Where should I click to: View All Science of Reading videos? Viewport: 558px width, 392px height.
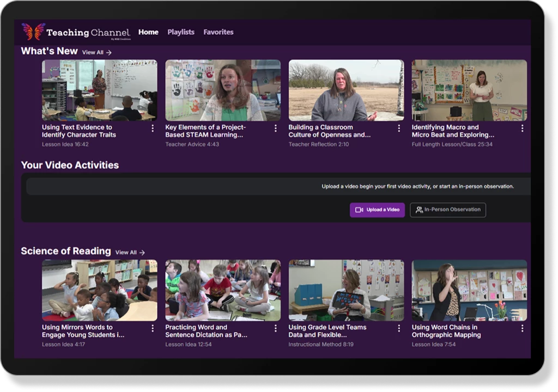pyautogui.click(x=130, y=253)
